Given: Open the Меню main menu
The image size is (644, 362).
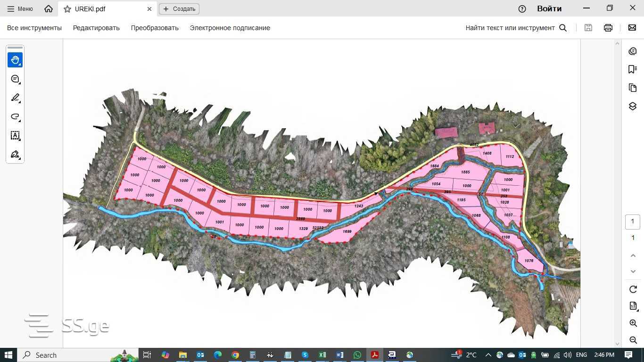Looking at the screenshot, I should pos(20,9).
